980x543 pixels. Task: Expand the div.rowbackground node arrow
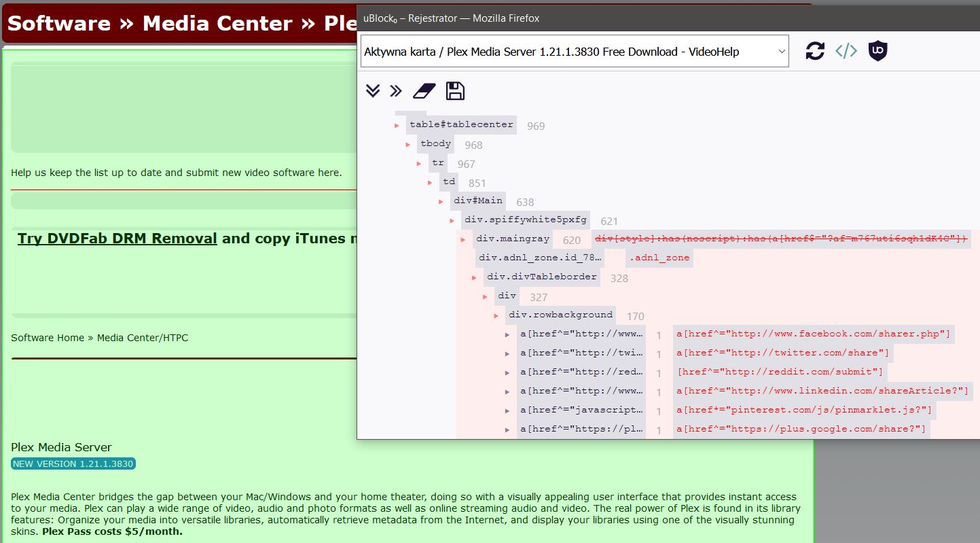tap(496, 316)
